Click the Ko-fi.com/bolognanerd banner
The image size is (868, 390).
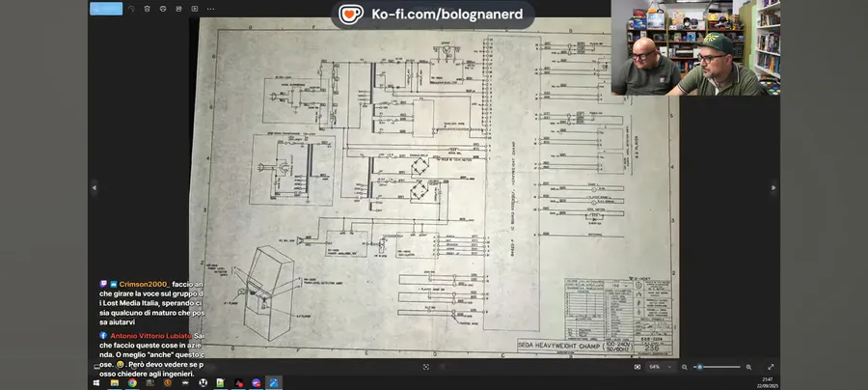pyautogui.click(x=433, y=14)
